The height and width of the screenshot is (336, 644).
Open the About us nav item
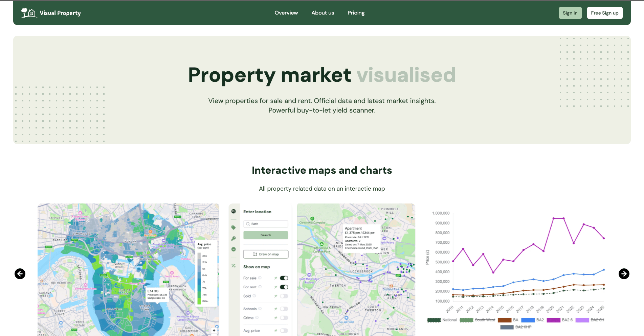[x=323, y=13]
